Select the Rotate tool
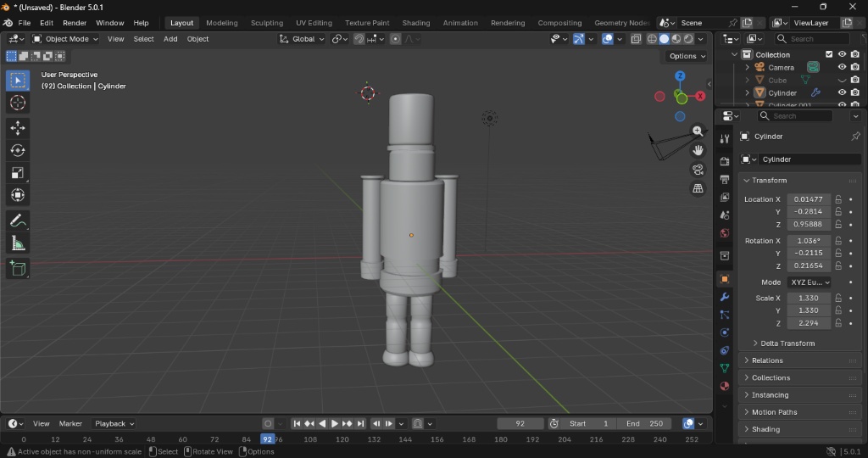This screenshot has width=868, height=458. (x=18, y=150)
